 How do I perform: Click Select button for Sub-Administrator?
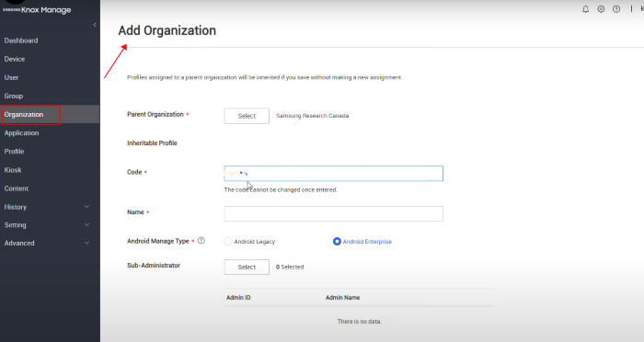(x=247, y=267)
